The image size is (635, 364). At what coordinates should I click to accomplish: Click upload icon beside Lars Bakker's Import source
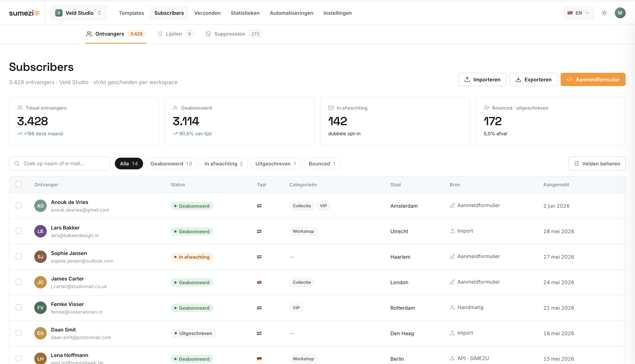point(452,231)
